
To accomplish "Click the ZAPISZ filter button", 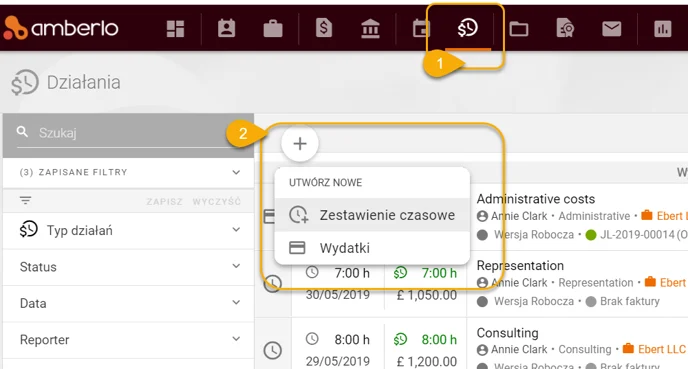I will (x=164, y=202).
